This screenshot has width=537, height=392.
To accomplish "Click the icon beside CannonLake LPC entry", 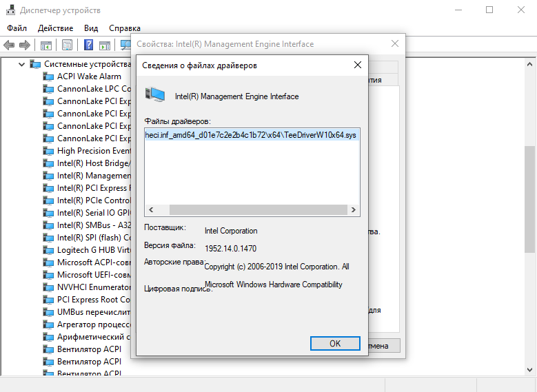I will tap(48, 89).
